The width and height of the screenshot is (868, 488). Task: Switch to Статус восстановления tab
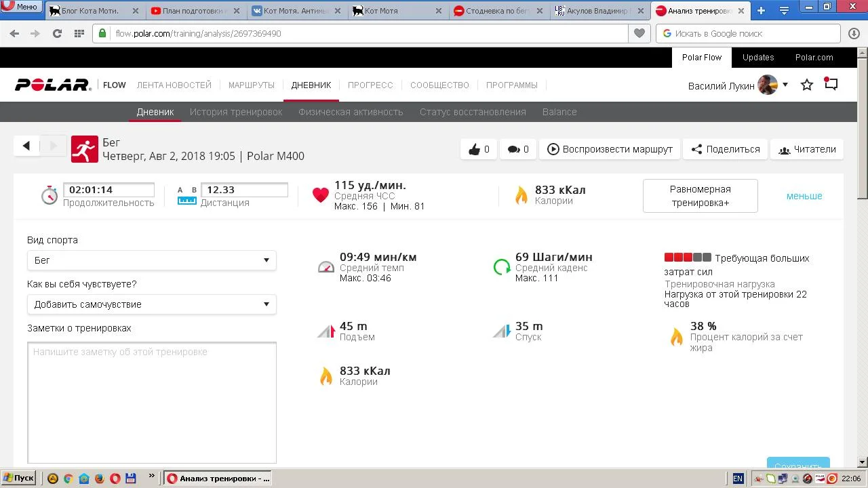(473, 112)
